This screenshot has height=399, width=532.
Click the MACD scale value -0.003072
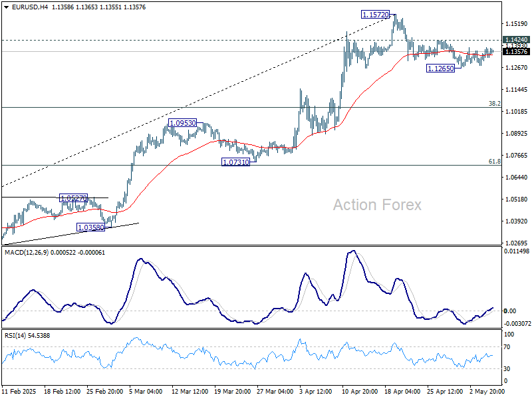tap(517, 324)
